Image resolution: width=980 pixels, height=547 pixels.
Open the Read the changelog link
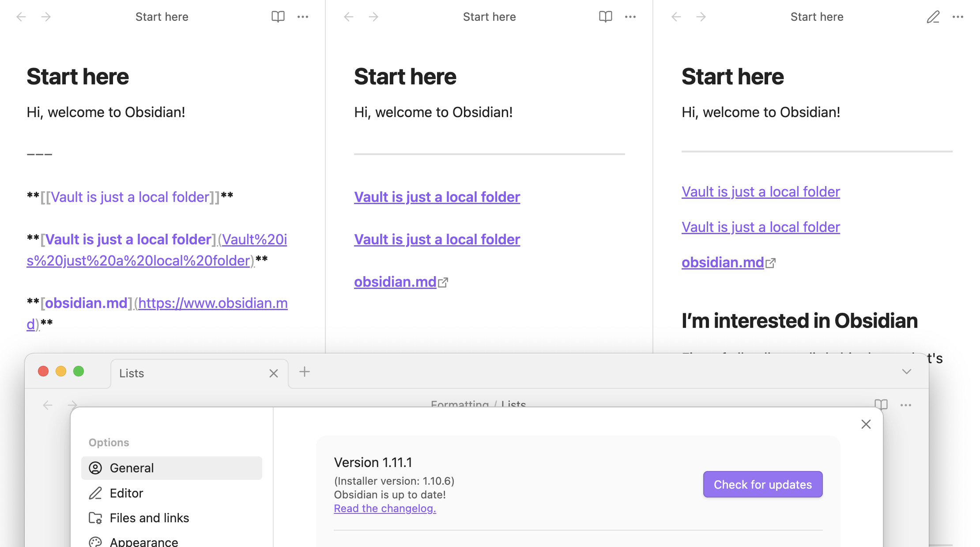click(384, 509)
